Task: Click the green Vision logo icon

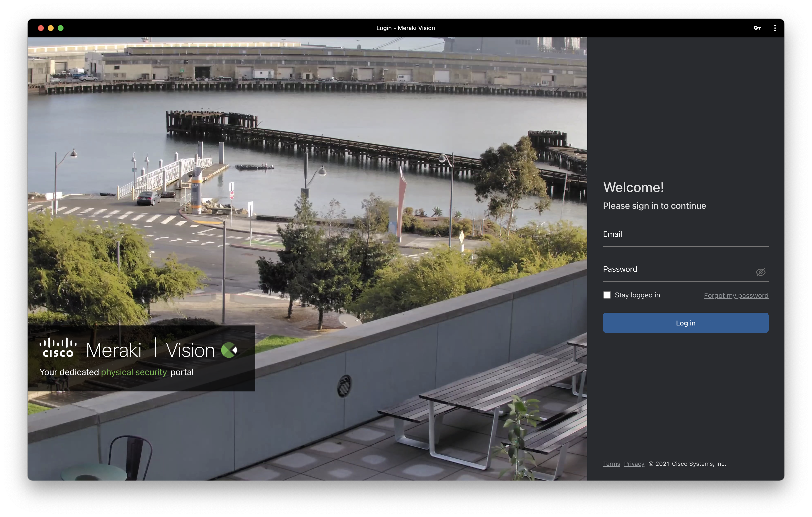Action: click(x=229, y=350)
